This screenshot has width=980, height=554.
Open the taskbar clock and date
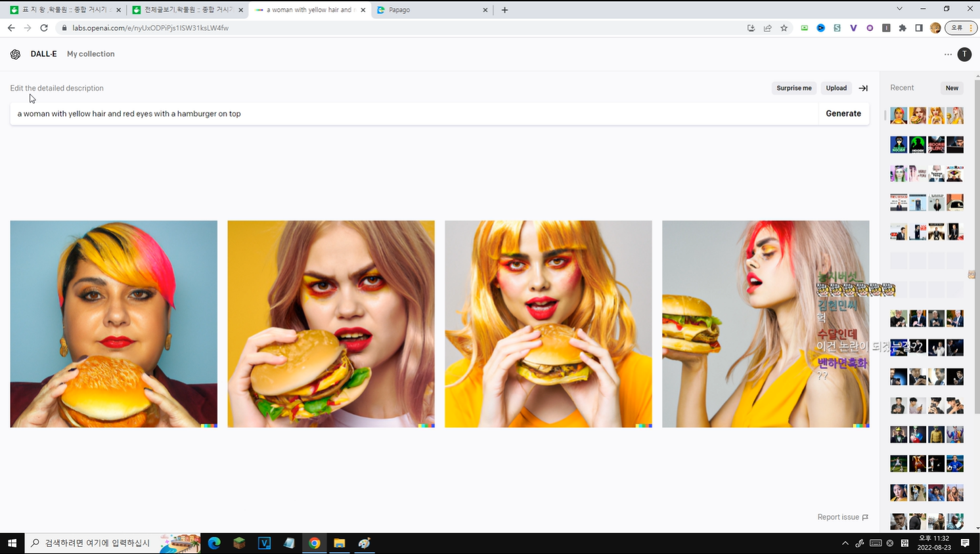(x=934, y=543)
